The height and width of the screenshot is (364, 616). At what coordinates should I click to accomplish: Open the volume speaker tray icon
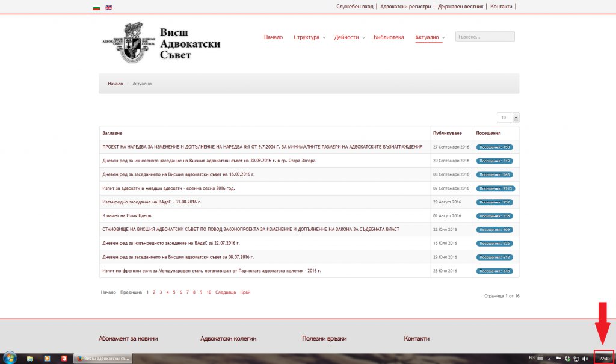[585, 359]
